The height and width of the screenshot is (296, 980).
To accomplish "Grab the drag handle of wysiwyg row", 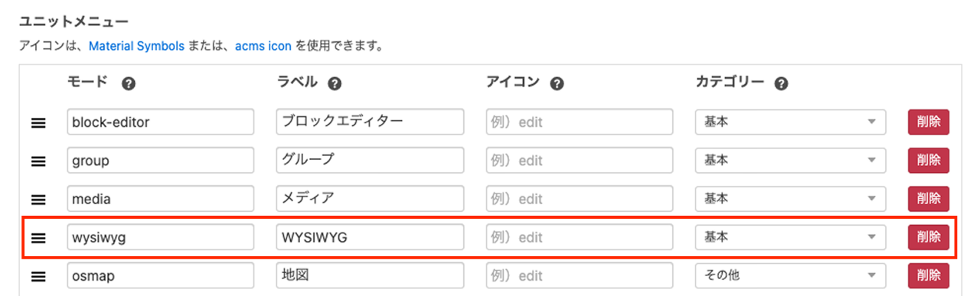I will tap(38, 238).
